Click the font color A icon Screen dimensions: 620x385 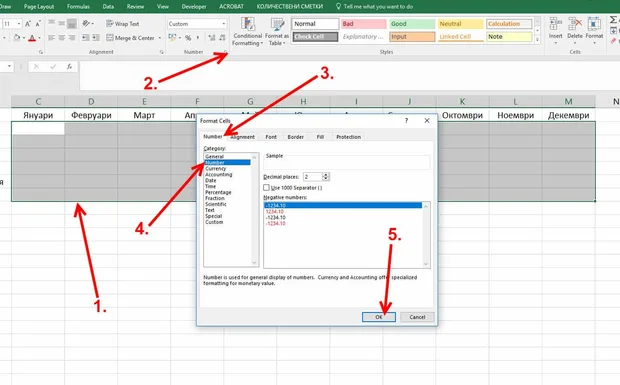tap(32, 38)
